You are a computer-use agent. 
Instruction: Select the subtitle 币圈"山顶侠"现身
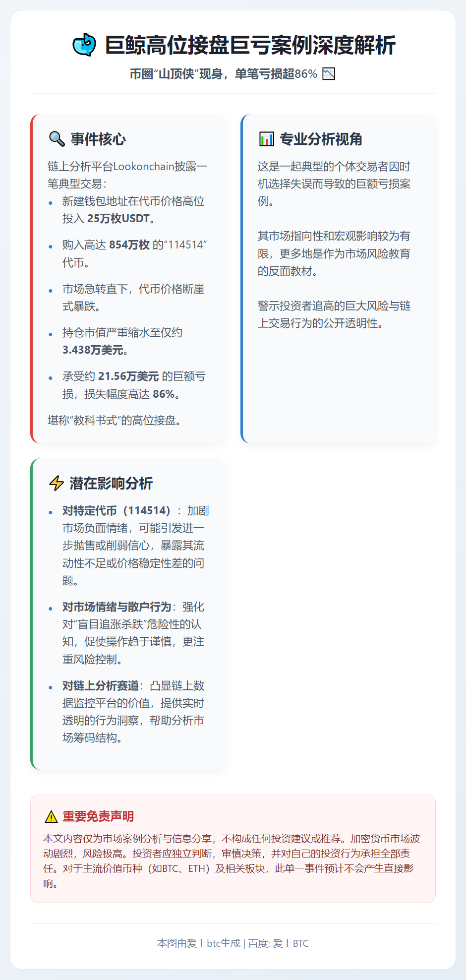(x=176, y=74)
